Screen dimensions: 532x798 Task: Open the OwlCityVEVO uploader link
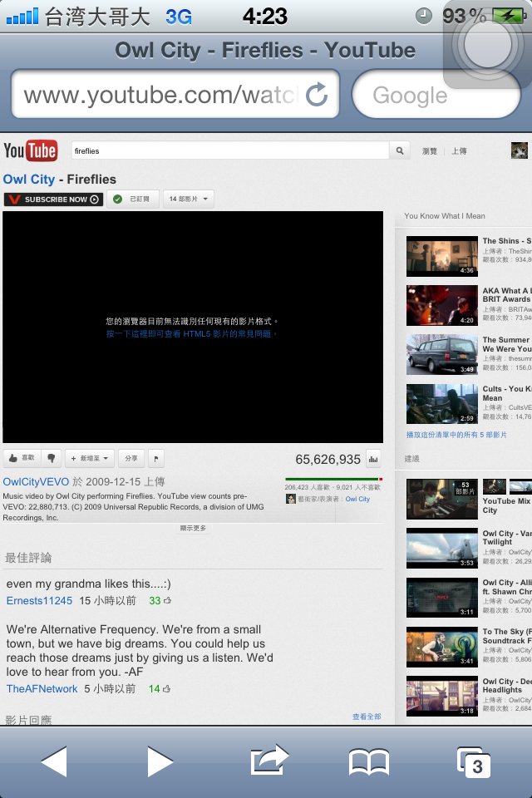(x=36, y=481)
